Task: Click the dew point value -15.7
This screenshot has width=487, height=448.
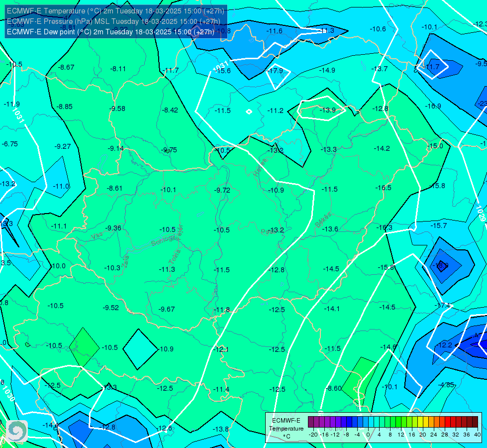Action: point(439,225)
